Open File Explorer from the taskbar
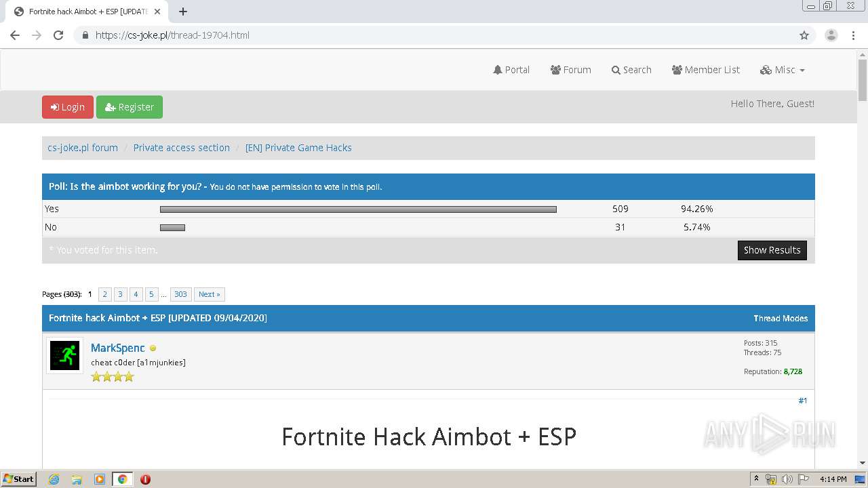Viewport: 868px width, 488px height. tap(77, 479)
